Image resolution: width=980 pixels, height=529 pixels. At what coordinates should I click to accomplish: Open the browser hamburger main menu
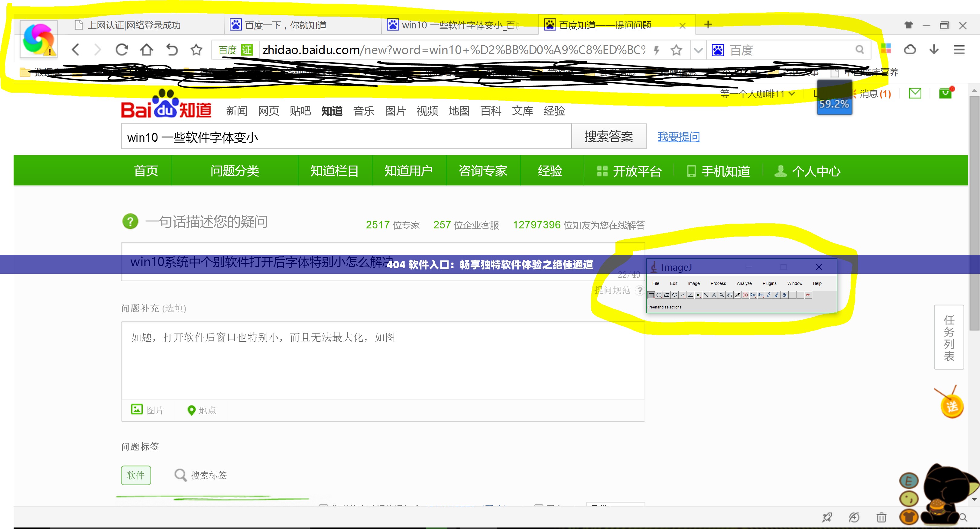(959, 50)
